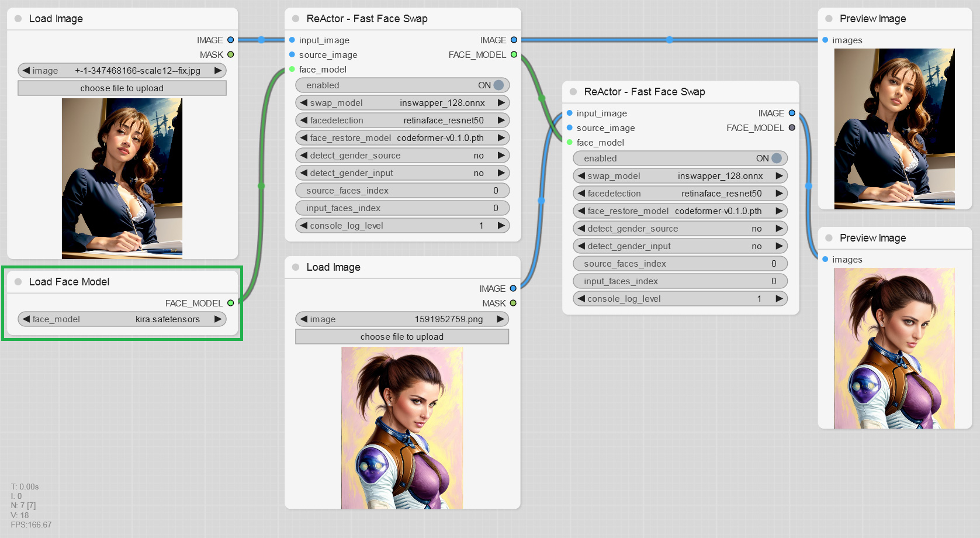This screenshot has width=980, height=538.
Task: Toggle the enabled switch on the right ReActor node
Action: 775,158
